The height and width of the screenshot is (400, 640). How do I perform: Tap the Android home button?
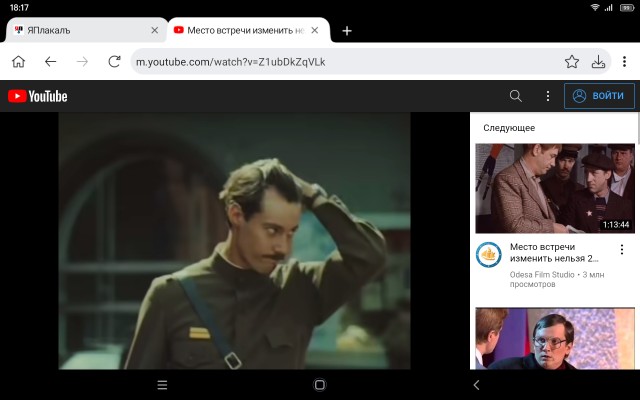pos(320,384)
